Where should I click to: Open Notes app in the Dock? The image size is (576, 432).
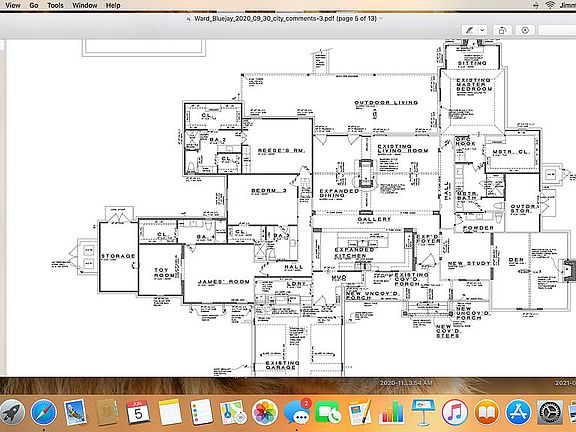click(x=170, y=412)
